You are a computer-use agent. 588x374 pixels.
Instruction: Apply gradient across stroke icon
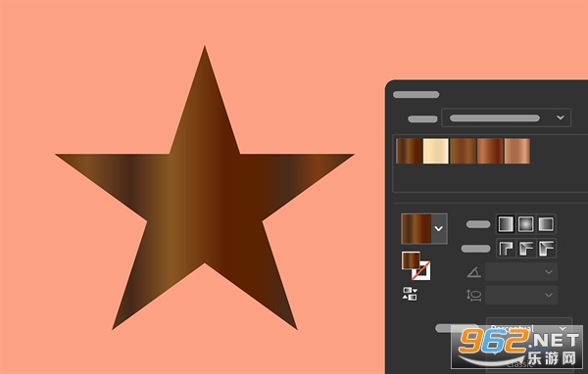[546, 248]
